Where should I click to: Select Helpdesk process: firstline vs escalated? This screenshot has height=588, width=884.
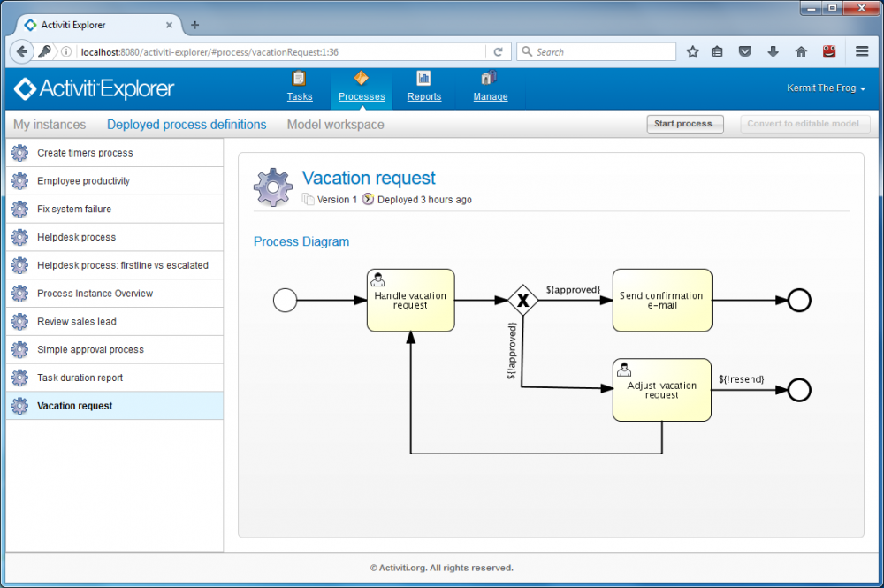[x=115, y=265]
